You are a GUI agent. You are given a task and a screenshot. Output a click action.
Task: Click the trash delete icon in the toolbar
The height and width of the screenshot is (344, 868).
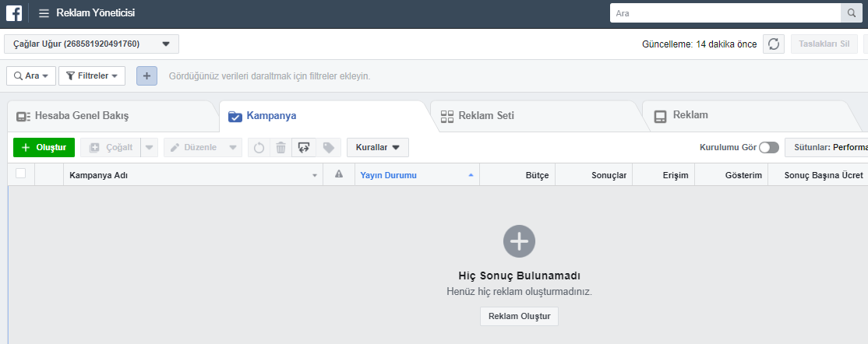[281, 148]
